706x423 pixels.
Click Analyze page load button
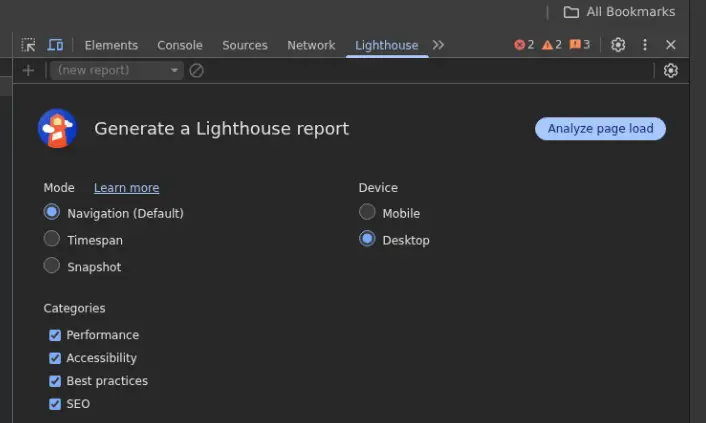600,129
